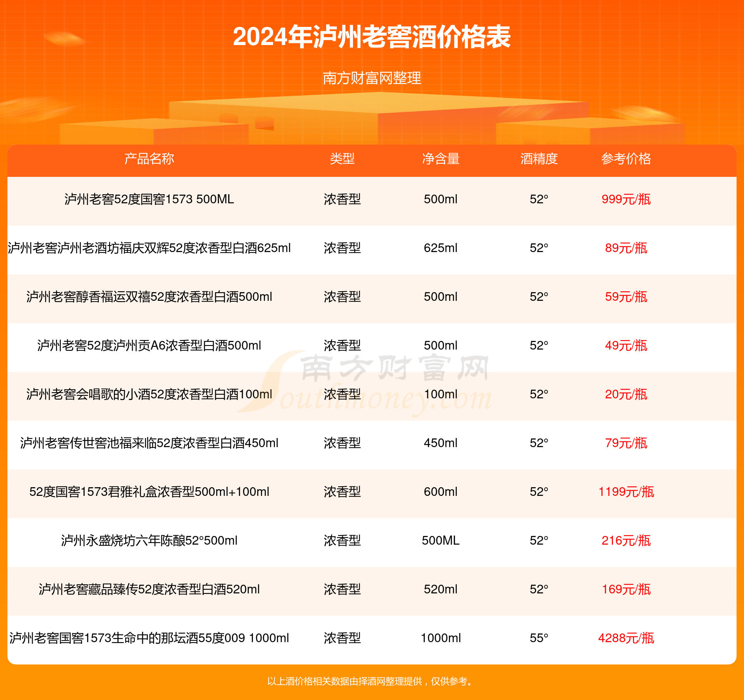This screenshot has width=744, height=700.
Task: Click the 100ml net content cell
Action: point(441,394)
